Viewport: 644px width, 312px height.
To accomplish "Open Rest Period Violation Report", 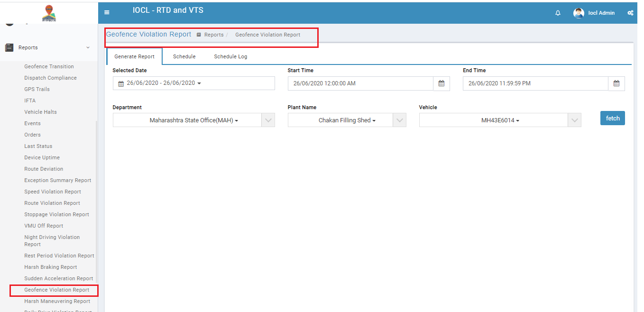I will (59, 256).
